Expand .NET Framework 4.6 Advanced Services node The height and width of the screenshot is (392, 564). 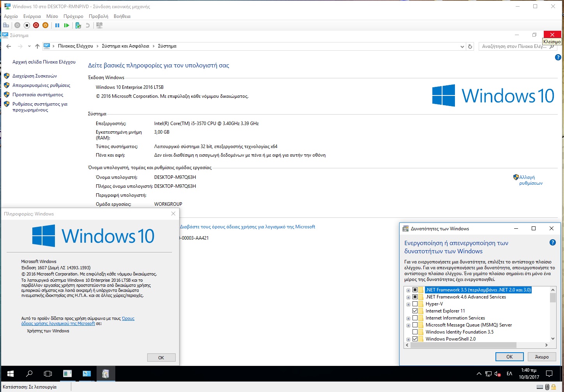pyautogui.click(x=408, y=297)
